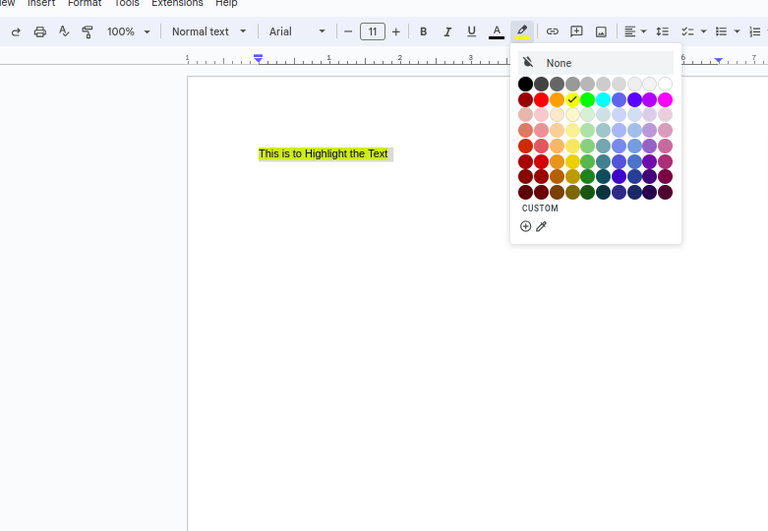Viewport: 768px width, 531px height.
Task: Click the font size input field
Action: pos(372,32)
